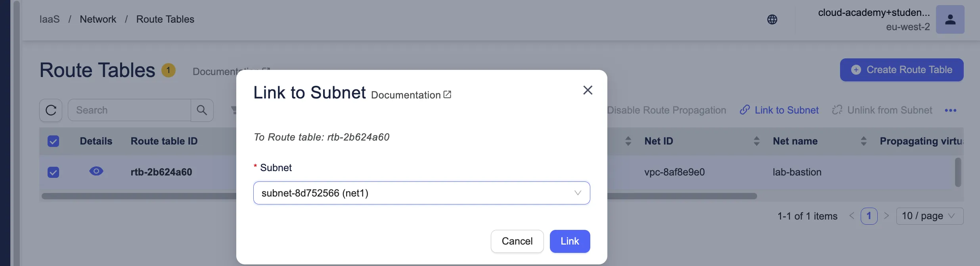Click the refresh table icon
This screenshot has height=266, width=980.
pos(51,110)
